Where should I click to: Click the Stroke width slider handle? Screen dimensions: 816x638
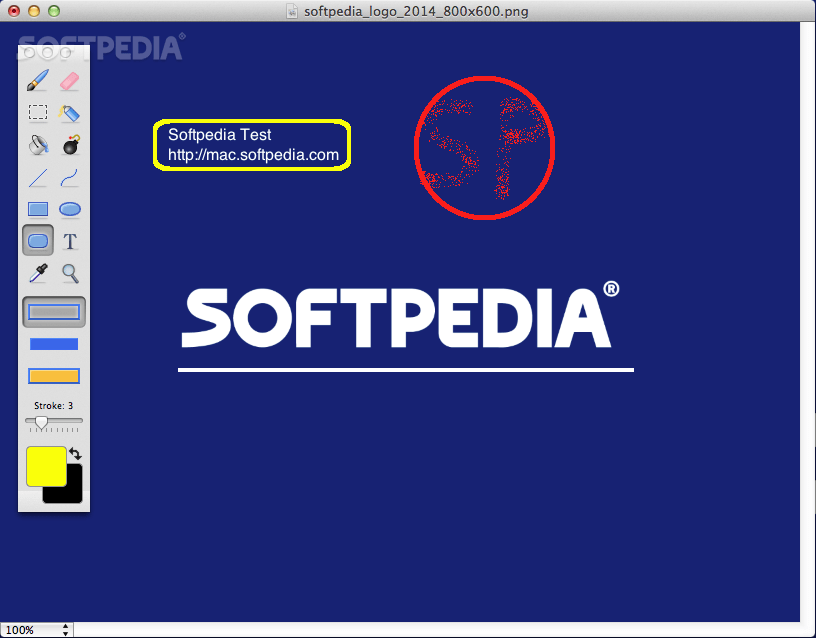click(41, 422)
